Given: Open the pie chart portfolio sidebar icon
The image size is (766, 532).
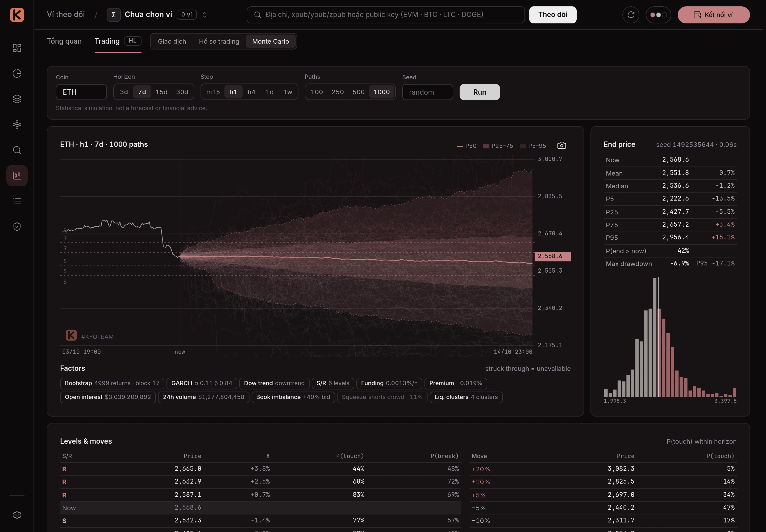Looking at the screenshot, I should [17, 73].
